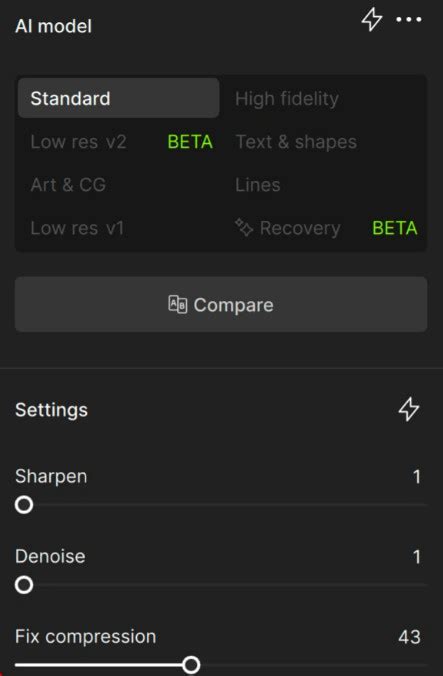Select the High fidelity model

coord(325,98)
